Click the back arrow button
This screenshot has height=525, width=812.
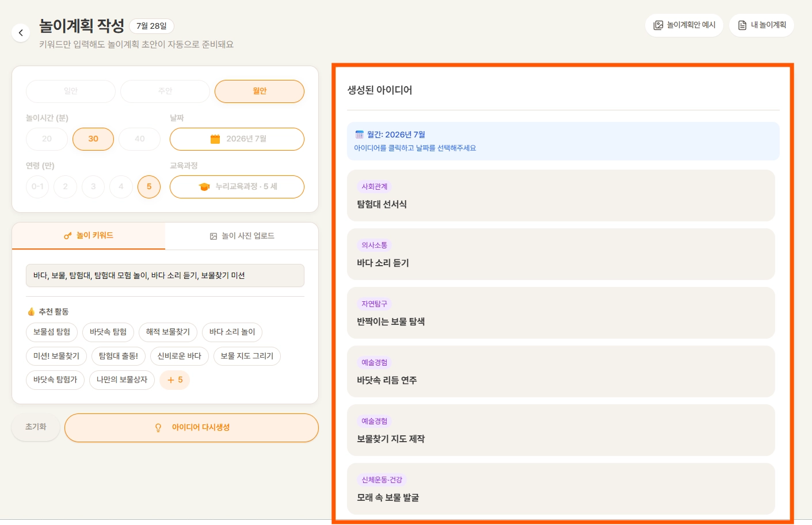[x=21, y=33]
